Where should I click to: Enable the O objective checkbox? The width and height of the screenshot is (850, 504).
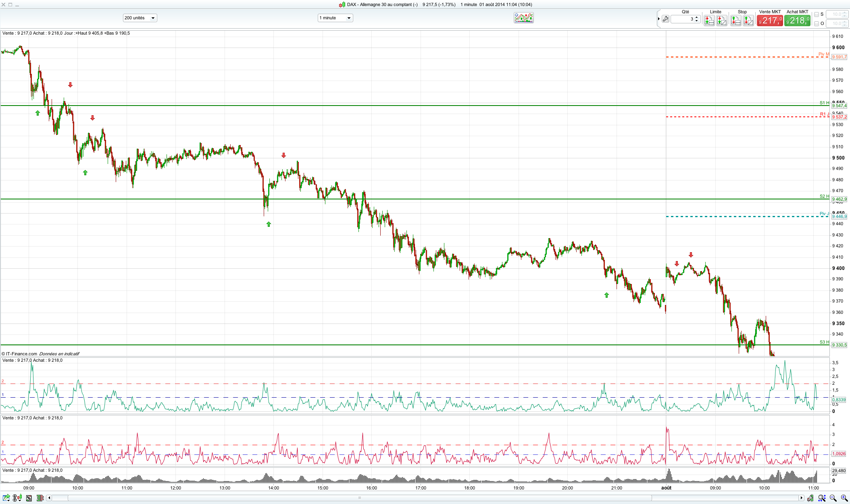coord(817,24)
